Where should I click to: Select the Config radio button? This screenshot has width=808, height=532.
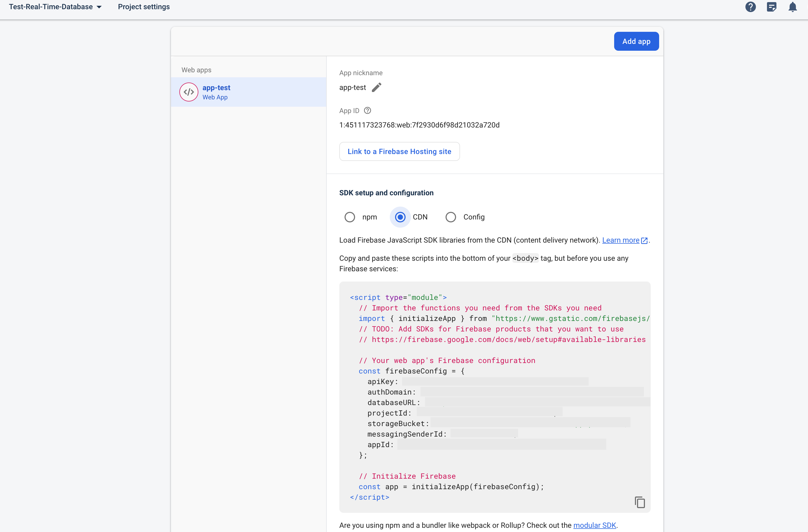click(451, 217)
